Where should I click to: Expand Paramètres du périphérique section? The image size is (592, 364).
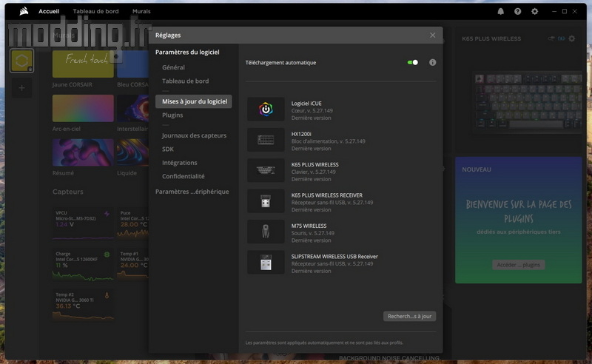(192, 192)
